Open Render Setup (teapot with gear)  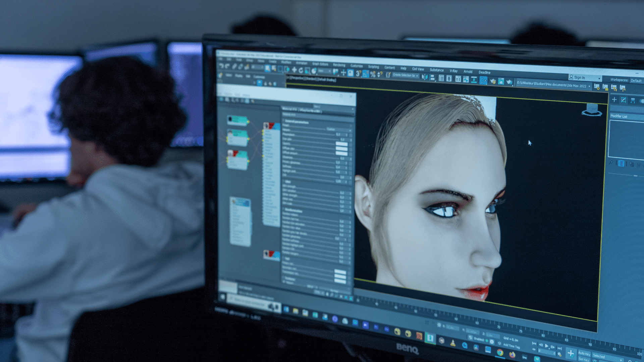(x=493, y=81)
